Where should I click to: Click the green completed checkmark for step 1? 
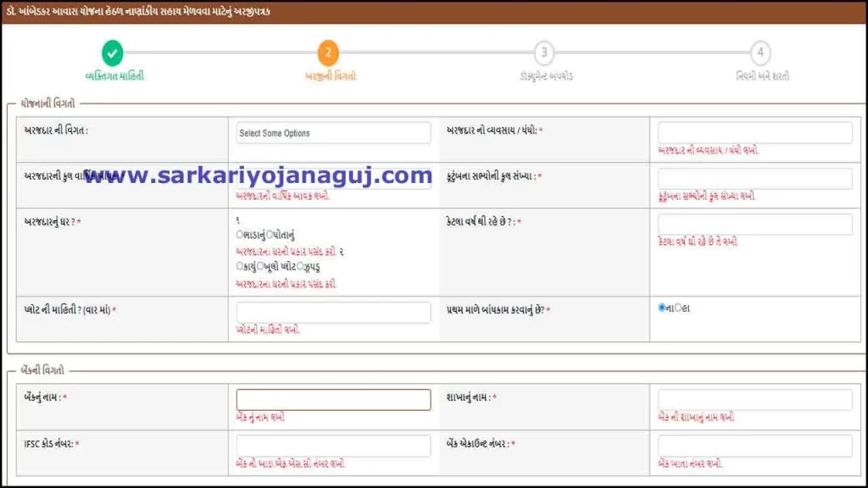114,53
